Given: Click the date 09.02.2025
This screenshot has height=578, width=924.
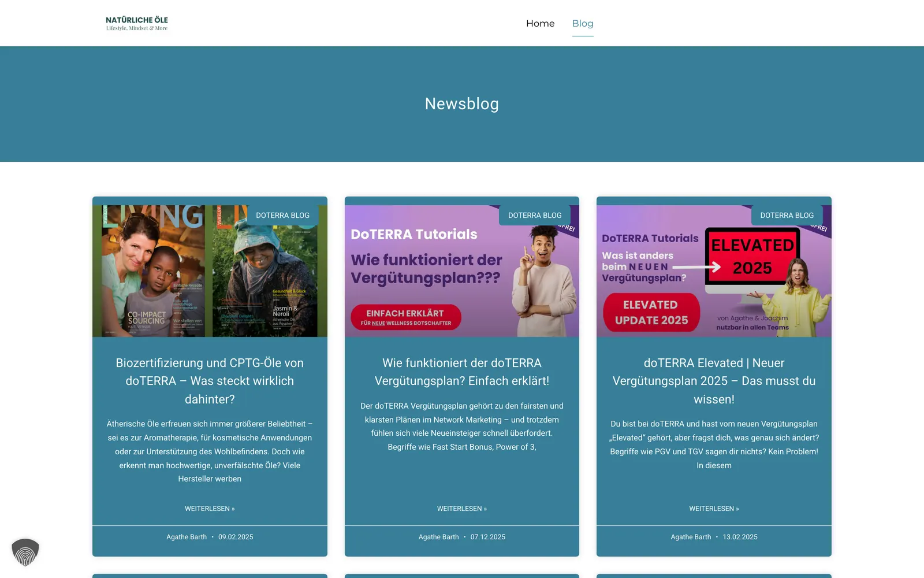Looking at the screenshot, I should click(x=236, y=537).
